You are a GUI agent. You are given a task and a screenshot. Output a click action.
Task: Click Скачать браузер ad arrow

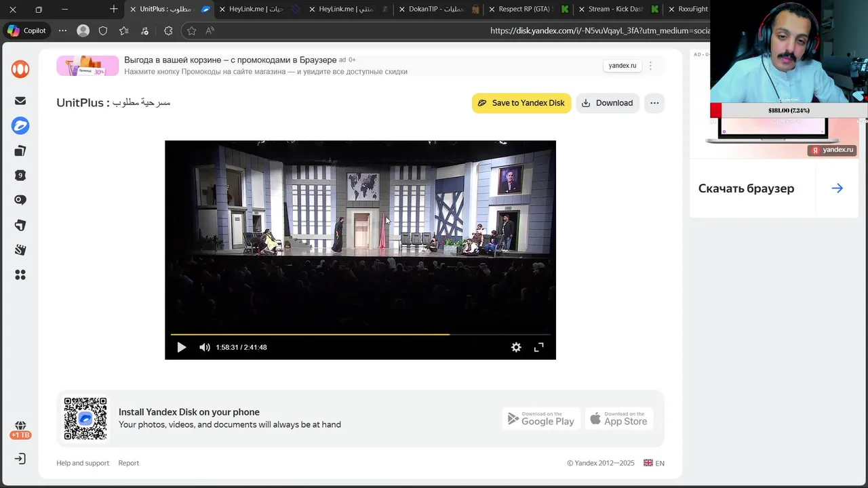coord(837,188)
